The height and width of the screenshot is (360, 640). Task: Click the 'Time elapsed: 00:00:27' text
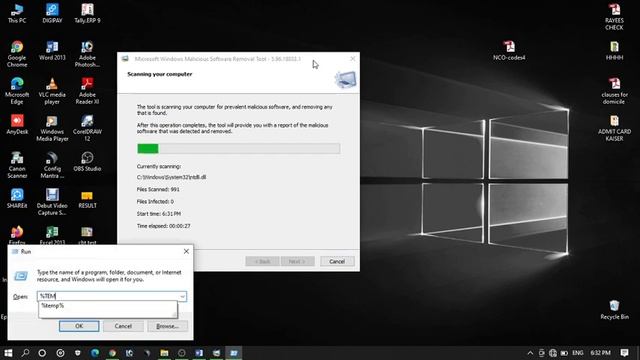tap(163, 226)
